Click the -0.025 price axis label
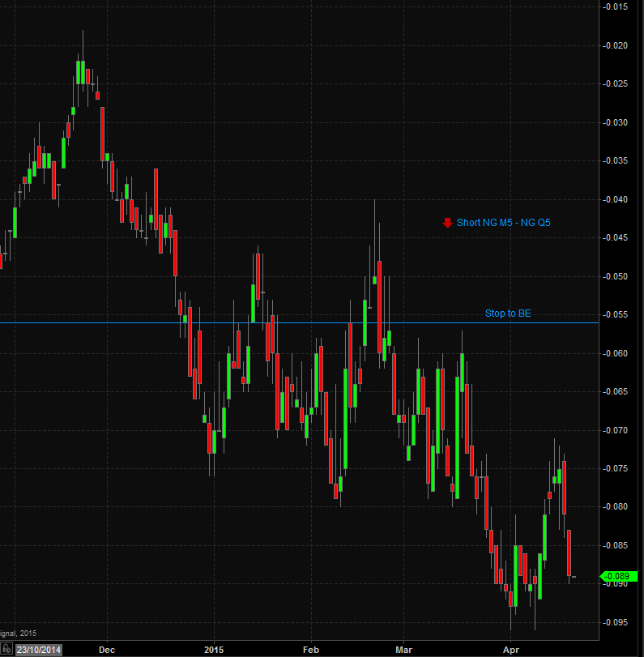The width and height of the screenshot is (644, 657). pos(616,83)
